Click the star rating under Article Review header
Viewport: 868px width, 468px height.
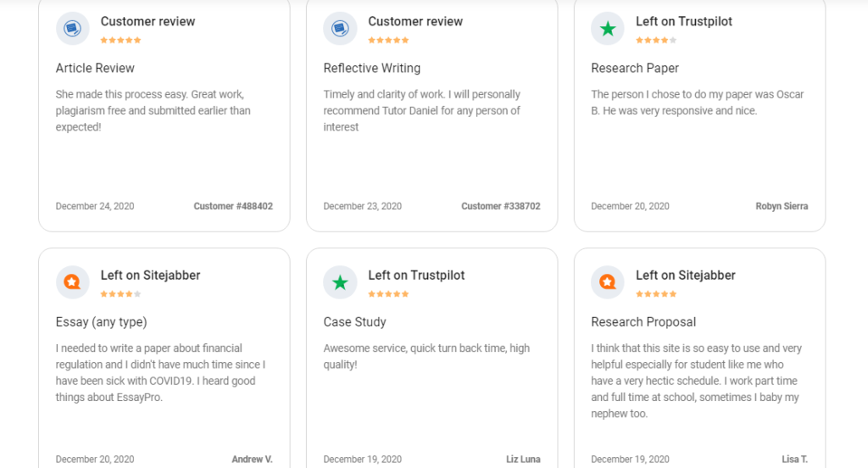point(120,41)
